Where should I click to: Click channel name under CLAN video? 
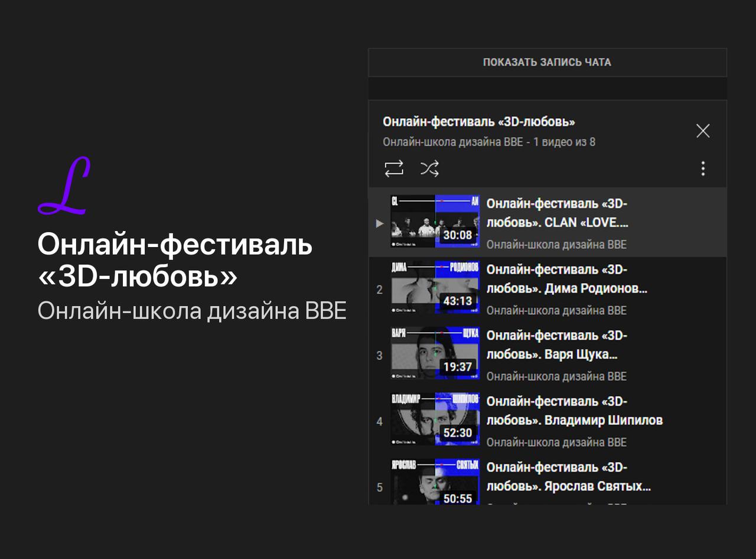click(556, 245)
